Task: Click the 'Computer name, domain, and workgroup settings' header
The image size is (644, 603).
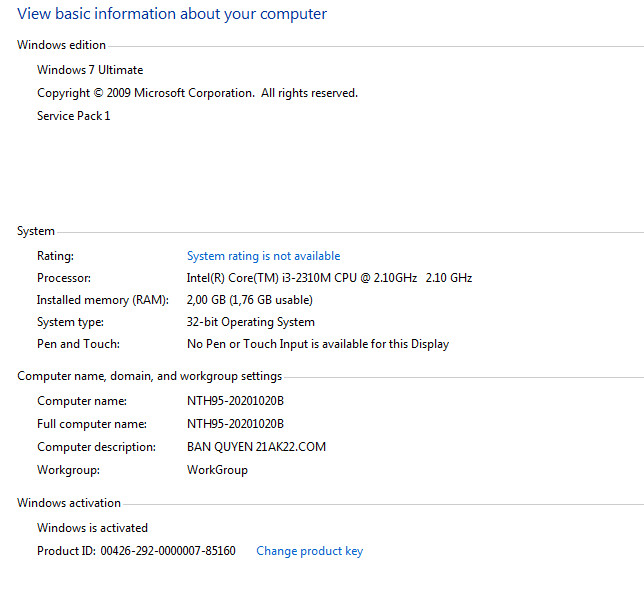Action: click(x=150, y=376)
